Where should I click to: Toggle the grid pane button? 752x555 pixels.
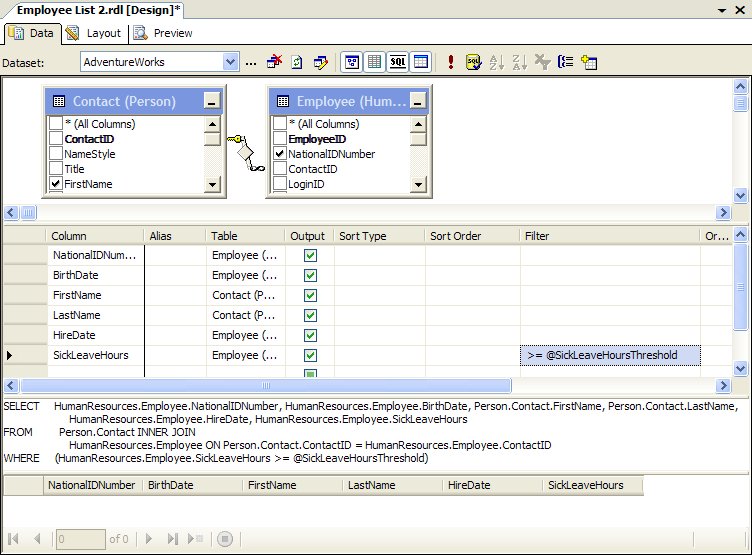point(375,62)
